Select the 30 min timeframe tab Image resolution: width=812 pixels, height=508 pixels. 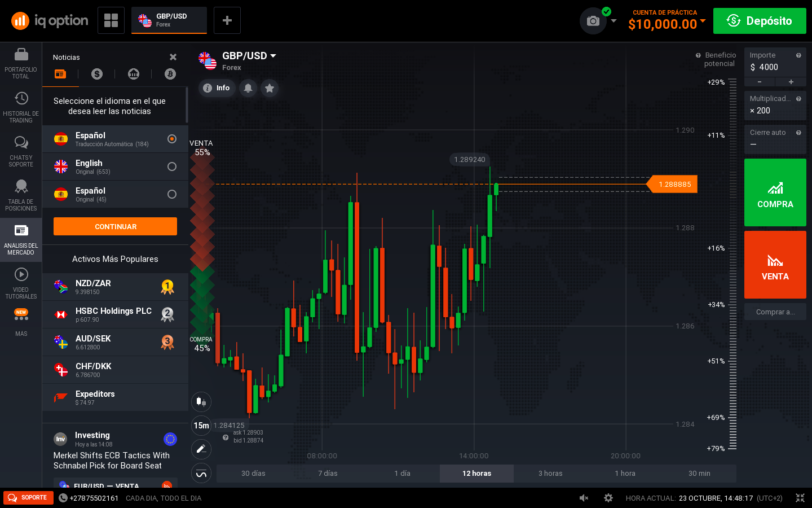click(699, 474)
